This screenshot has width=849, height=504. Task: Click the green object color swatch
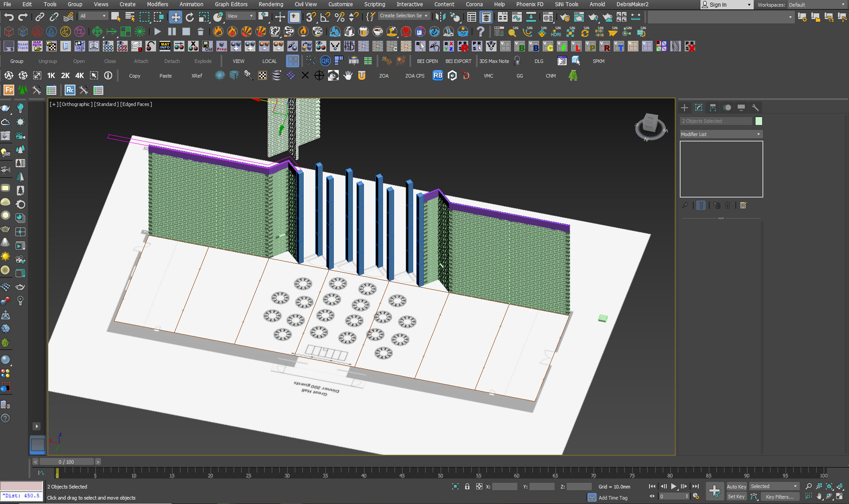759,121
